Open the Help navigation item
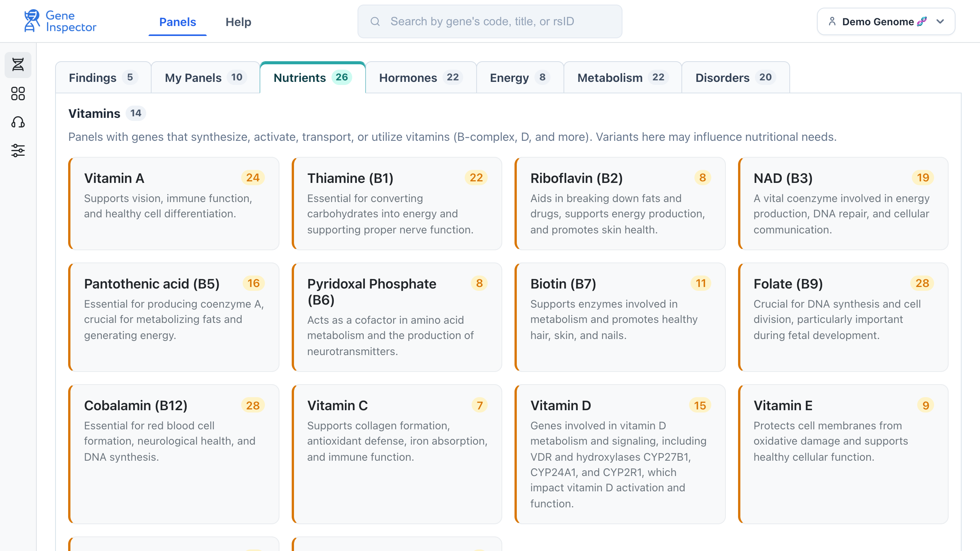Image resolution: width=980 pixels, height=551 pixels. pyautogui.click(x=238, y=22)
